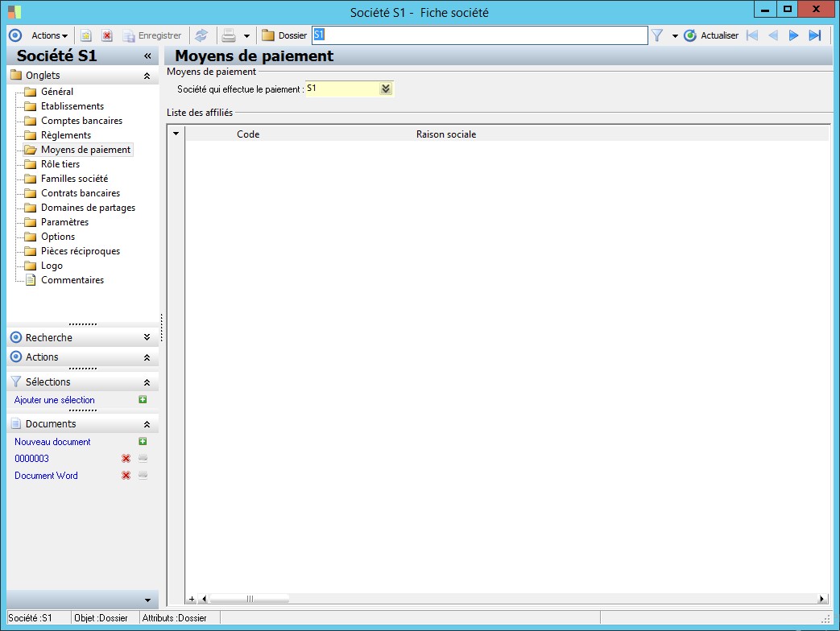Click the horizontal scrollbar thumb of grid

(249, 599)
